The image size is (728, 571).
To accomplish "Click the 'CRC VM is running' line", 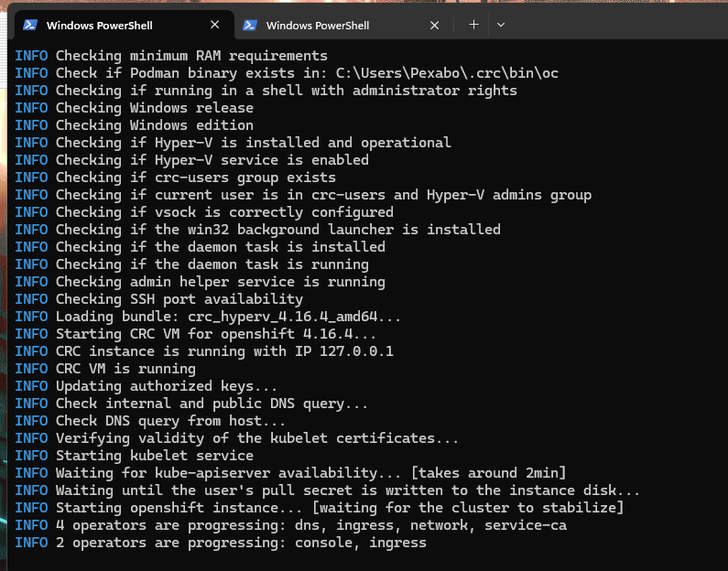I will pos(105,369).
